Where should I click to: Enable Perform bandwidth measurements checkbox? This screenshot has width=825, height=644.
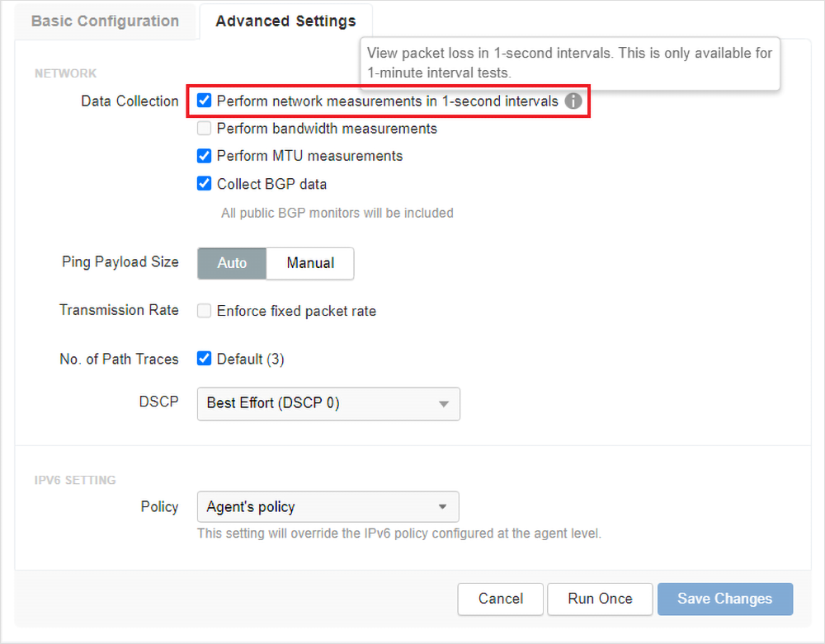205,129
